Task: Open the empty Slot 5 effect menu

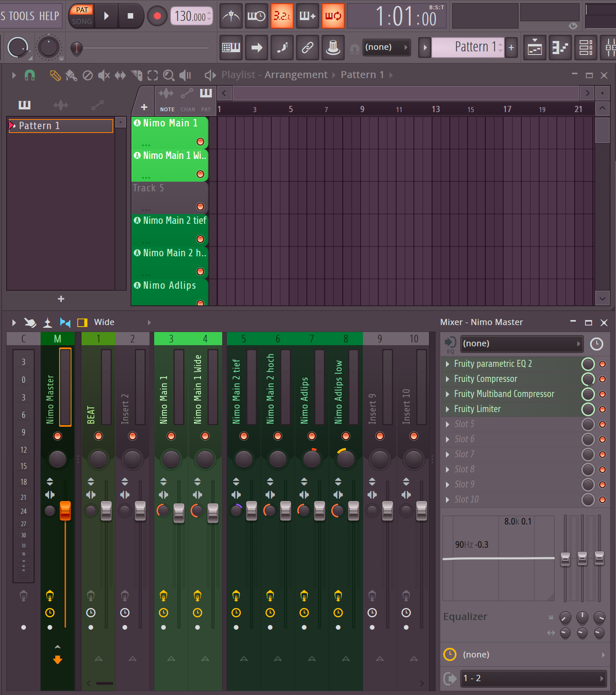Action: (x=448, y=424)
